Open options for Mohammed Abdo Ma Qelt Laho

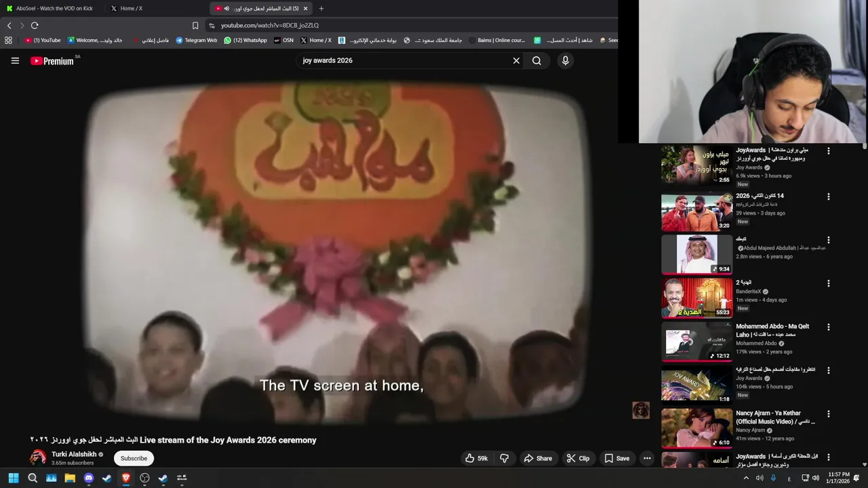828,327
